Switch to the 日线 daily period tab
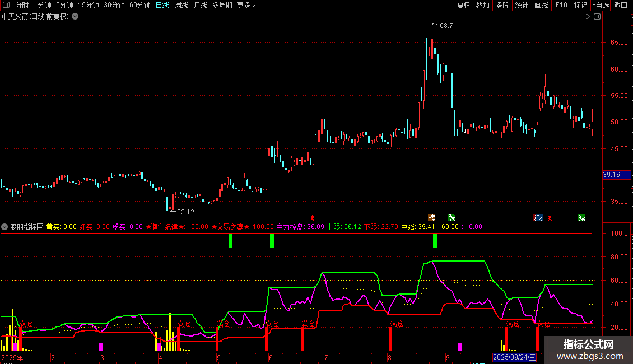 coord(162,5)
